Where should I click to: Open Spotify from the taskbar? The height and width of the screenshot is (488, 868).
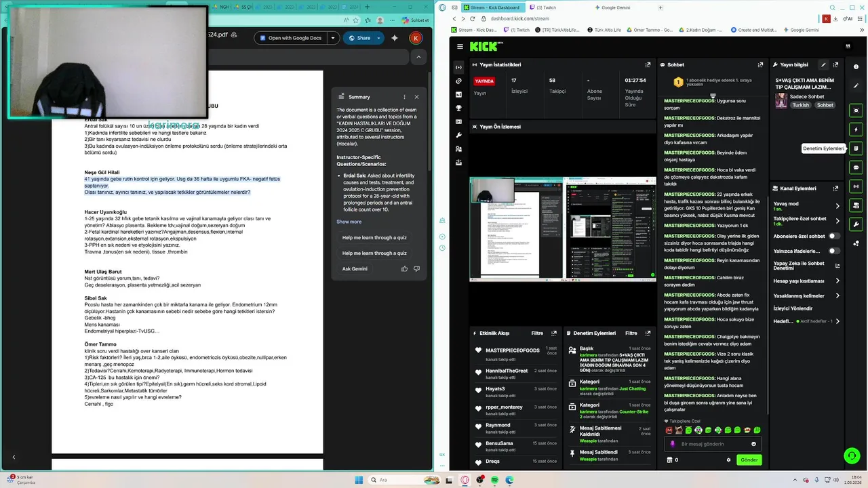pos(494,480)
